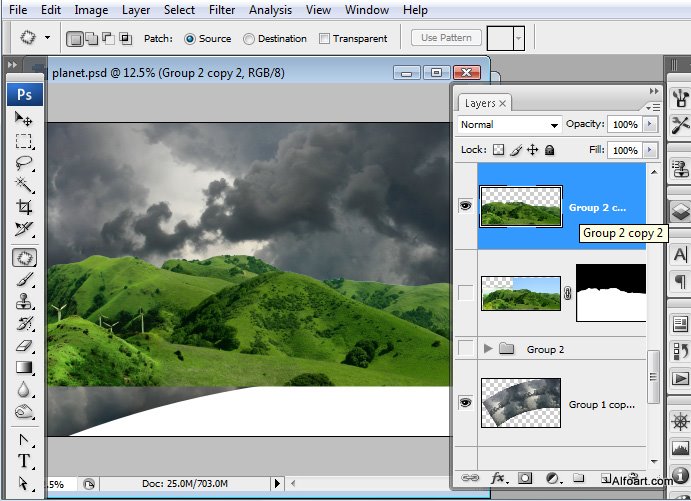This screenshot has width=691, height=501.
Task: Choose the Destination patch option
Action: (x=249, y=39)
